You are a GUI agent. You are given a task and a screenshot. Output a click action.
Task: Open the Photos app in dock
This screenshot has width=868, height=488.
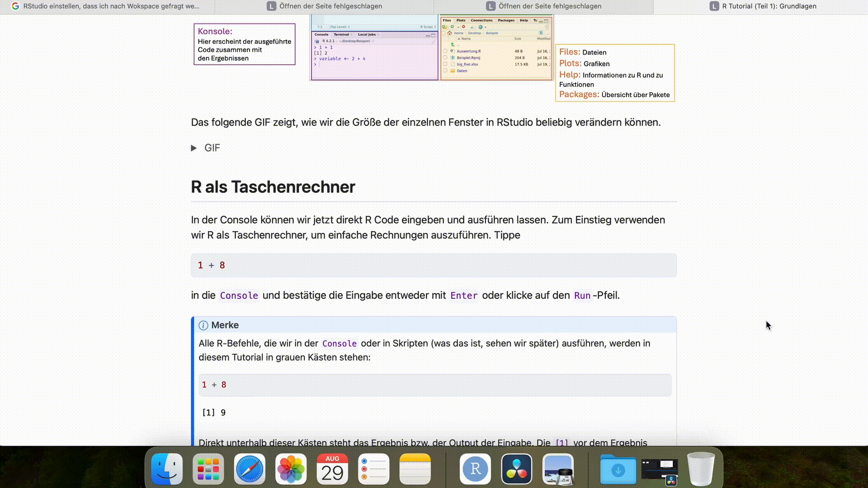291,469
